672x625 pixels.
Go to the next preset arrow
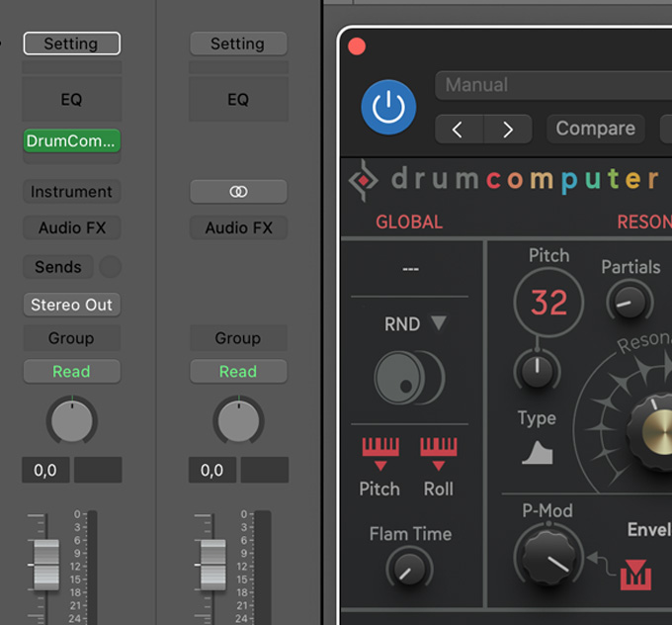[x=508, y=130]
